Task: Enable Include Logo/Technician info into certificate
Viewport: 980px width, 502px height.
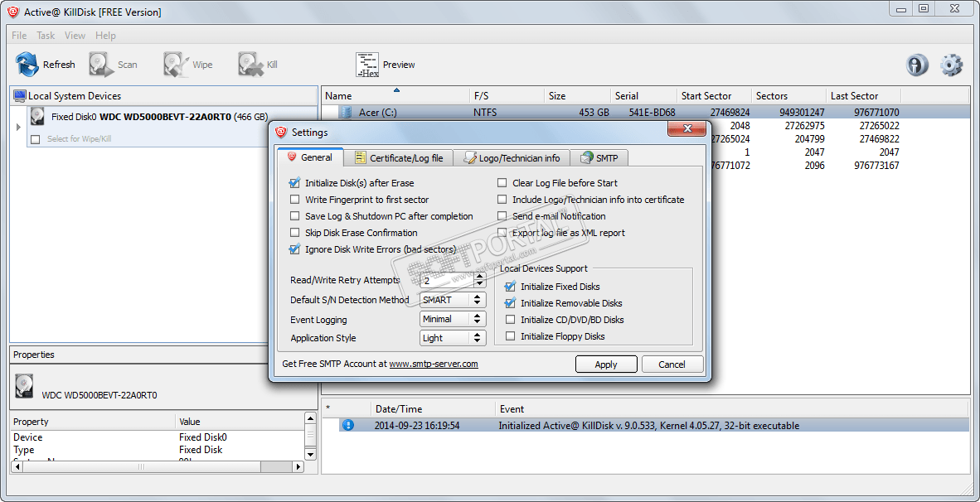Action: pos(502,200)
